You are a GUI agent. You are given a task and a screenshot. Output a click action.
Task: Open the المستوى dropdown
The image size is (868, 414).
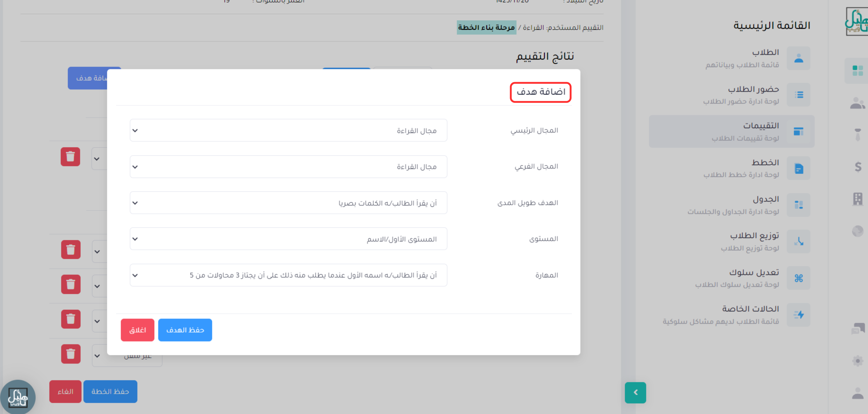pyautogui.click(x=288, y=239)
